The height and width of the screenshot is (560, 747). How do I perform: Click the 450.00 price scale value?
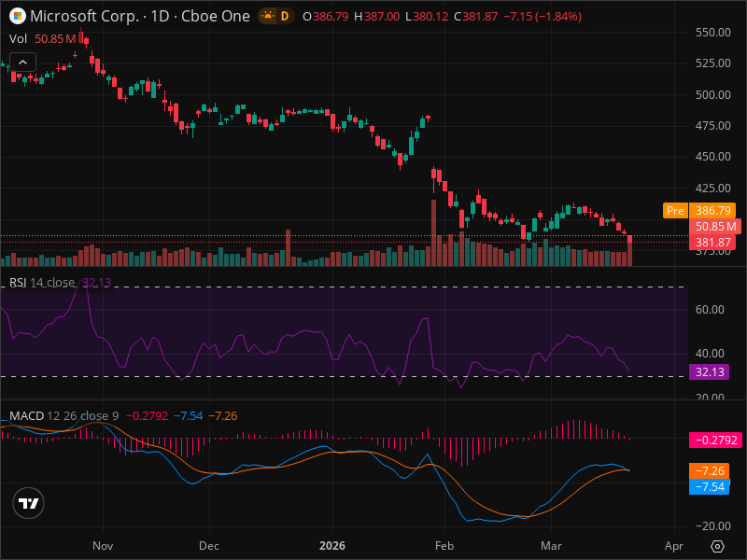(712, 157)
